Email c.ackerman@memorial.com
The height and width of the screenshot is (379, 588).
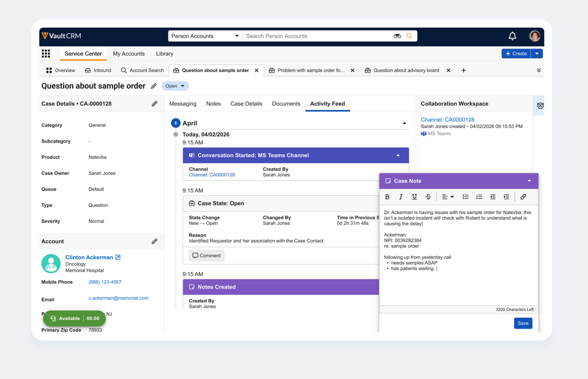coord(119,298)
